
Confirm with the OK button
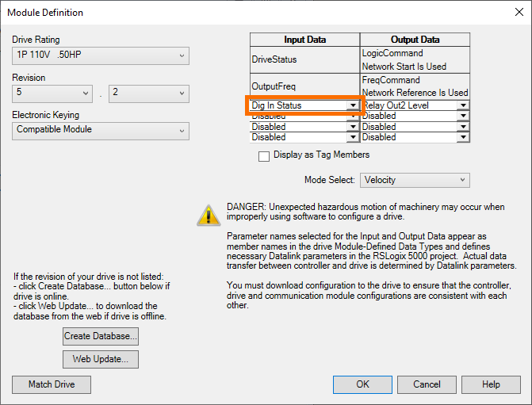pyautogui.click(x=362, y=384)
